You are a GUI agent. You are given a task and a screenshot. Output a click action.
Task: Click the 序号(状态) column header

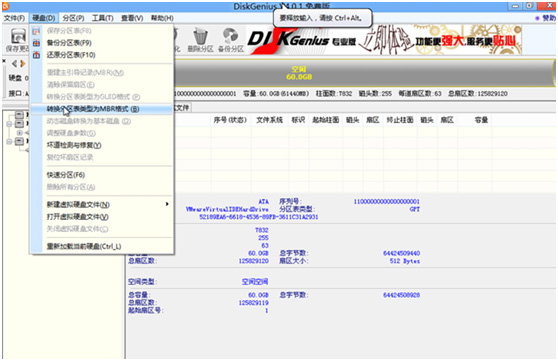(230, 120)
